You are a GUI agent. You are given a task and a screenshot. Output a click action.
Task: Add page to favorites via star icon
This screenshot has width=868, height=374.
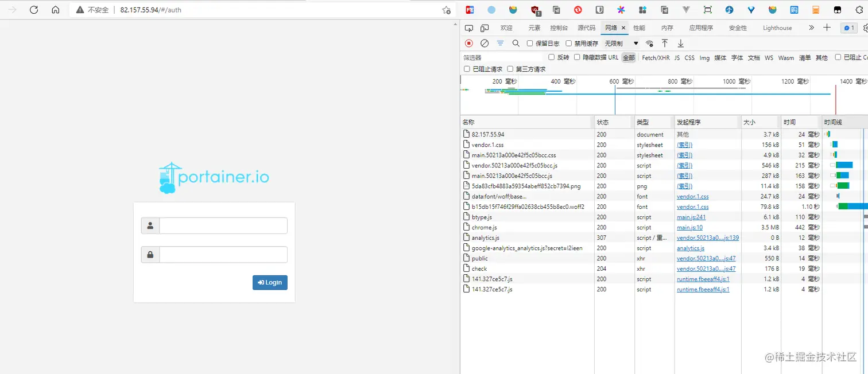446,10
